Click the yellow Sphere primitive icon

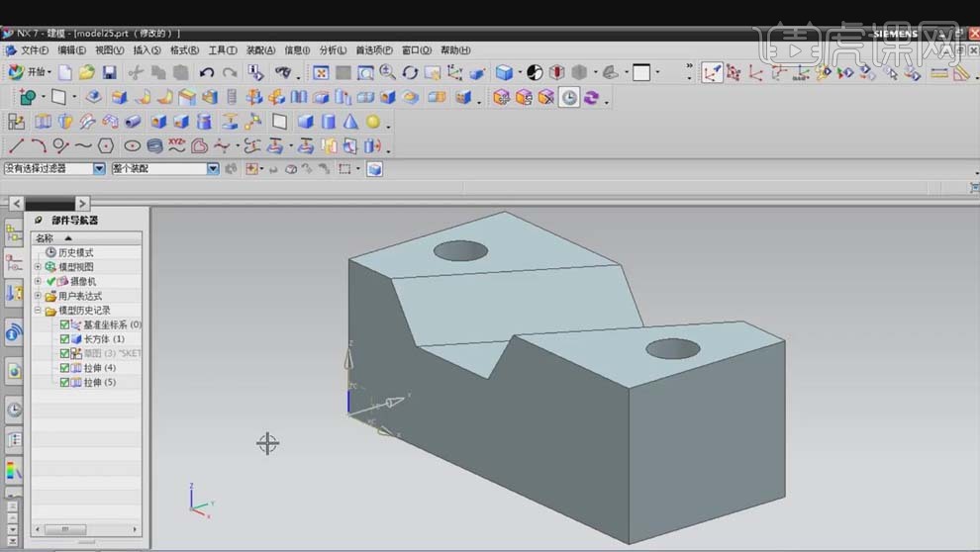tap(373, 122)
